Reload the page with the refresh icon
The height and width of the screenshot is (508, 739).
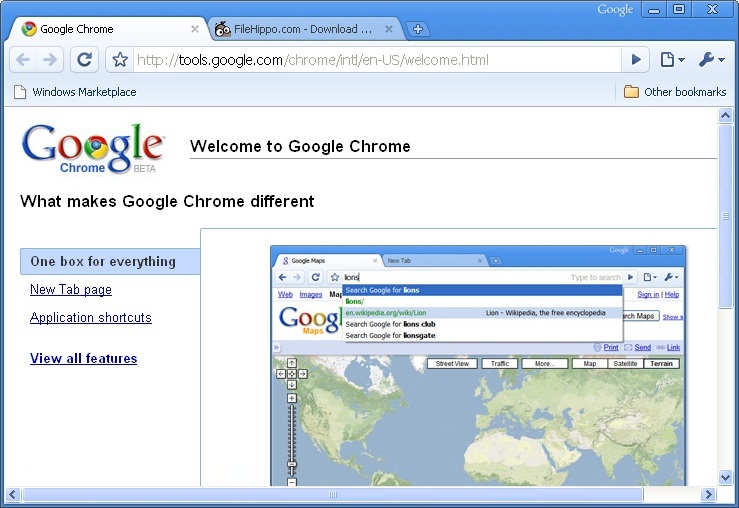pos(85,60)
